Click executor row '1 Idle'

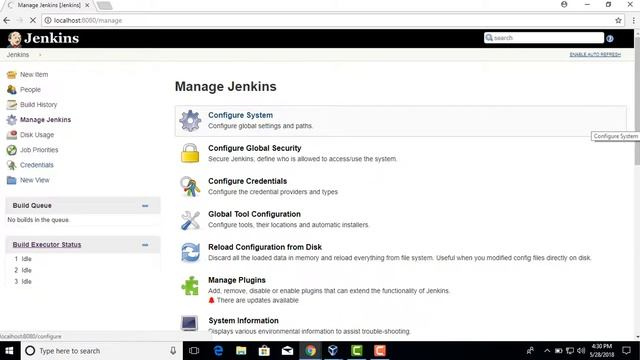point(23,259)
